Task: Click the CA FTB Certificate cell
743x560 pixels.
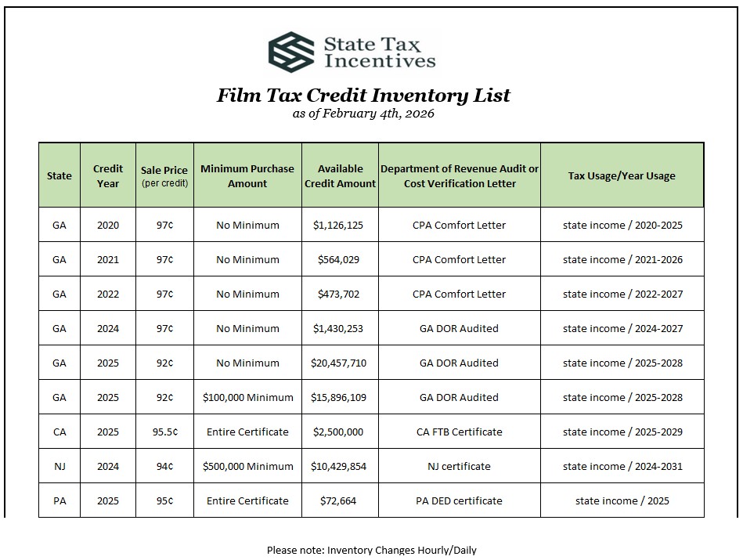Action: coord(460,432)
